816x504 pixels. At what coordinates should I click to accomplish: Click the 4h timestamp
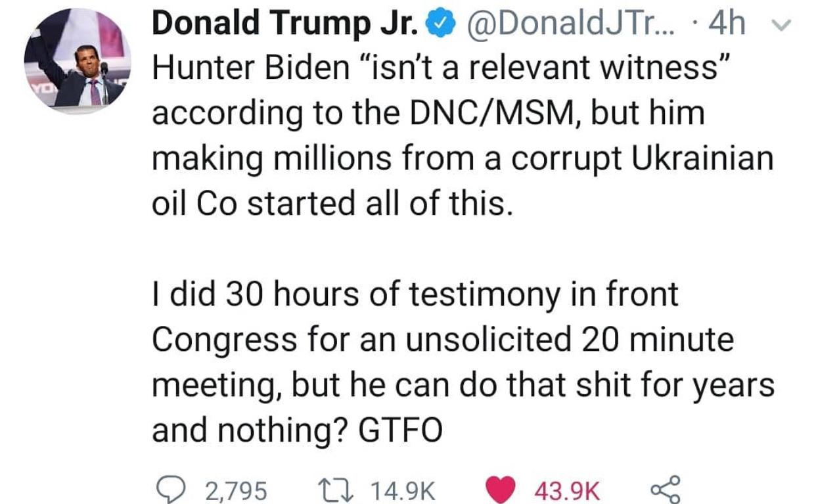(x=728, y=25)
